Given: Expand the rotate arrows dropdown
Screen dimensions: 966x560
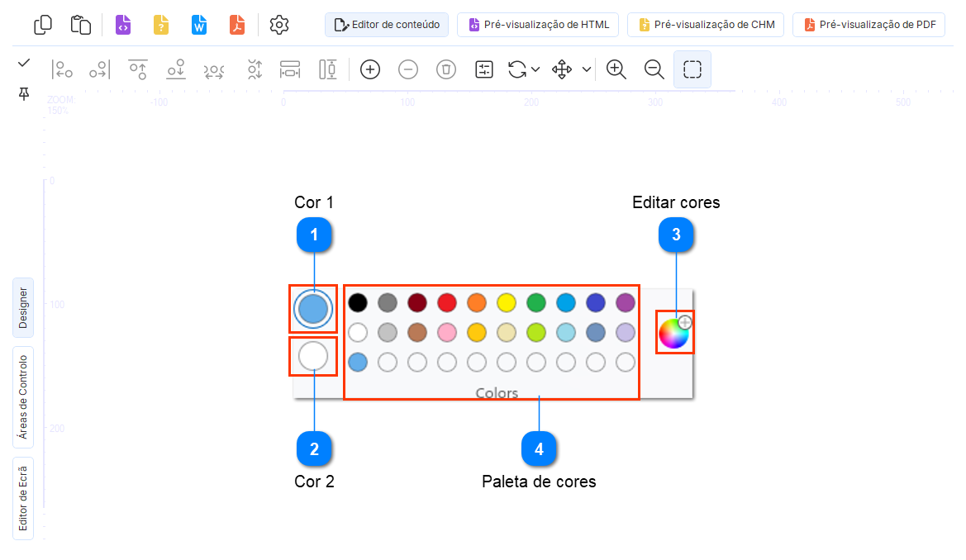Looking at the screenshot, I should coord(535,70).
